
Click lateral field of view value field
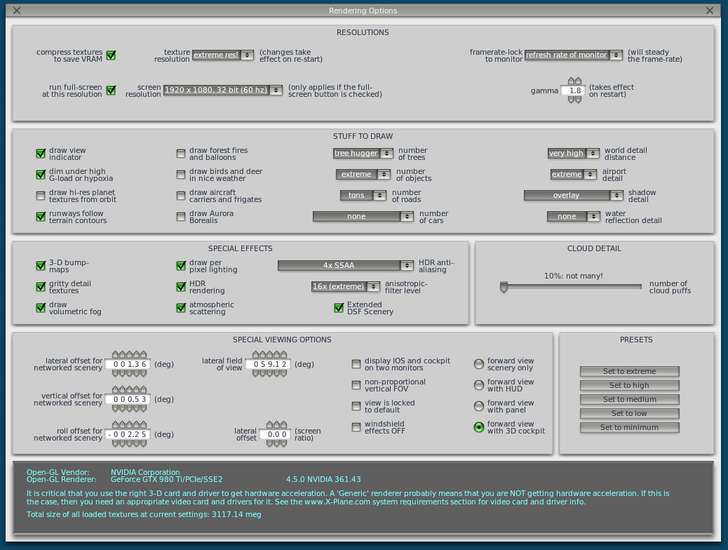click(x=269, y=364)
